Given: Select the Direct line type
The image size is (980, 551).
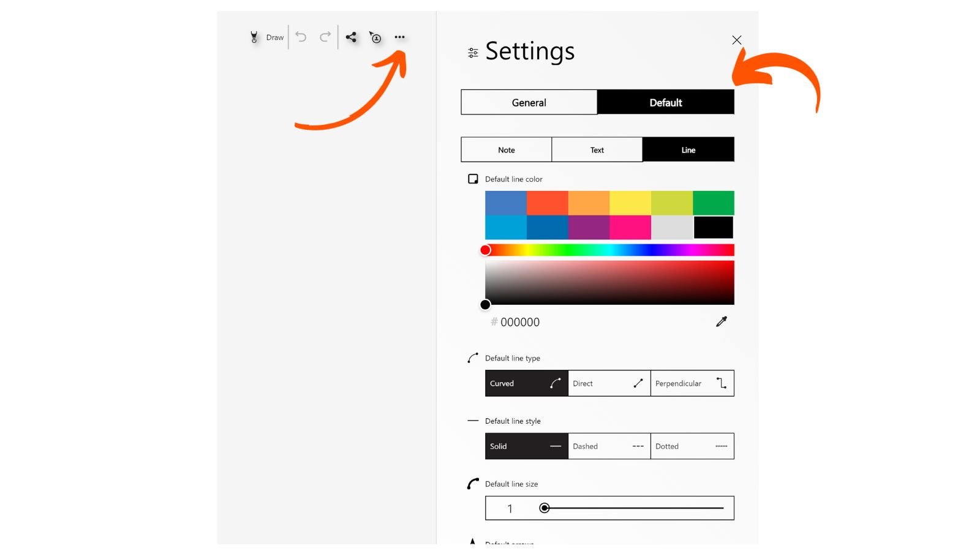Looking at the screenshot, I should click(609, 383).
